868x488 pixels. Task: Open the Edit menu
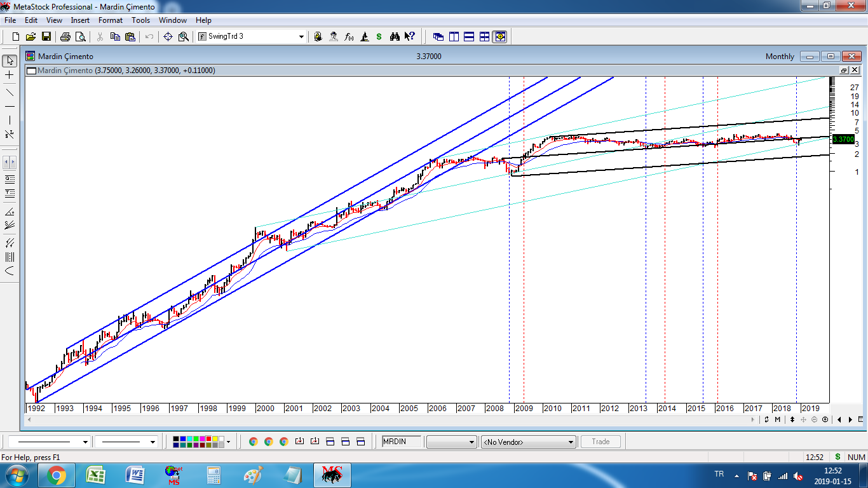click(31, 20)
